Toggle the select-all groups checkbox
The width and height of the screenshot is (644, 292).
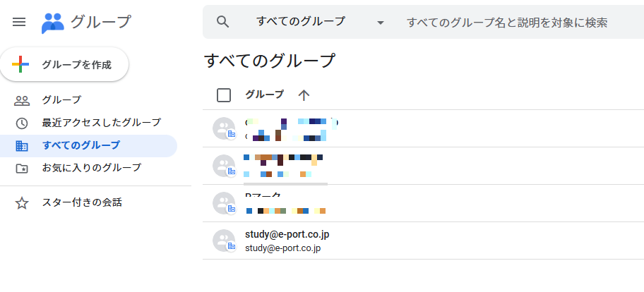(224, 95)
